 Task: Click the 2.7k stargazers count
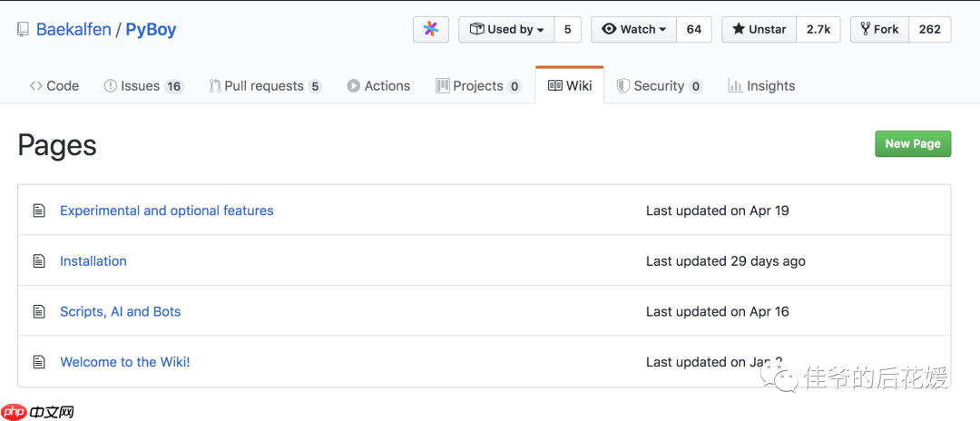click(818, 29)
